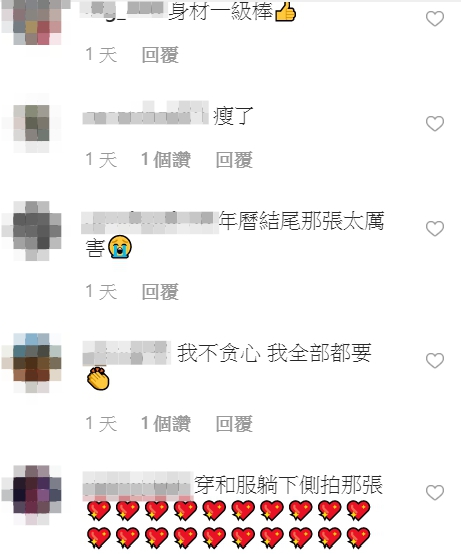Reply to the 身材一級棒 comment

coord(160,55)
